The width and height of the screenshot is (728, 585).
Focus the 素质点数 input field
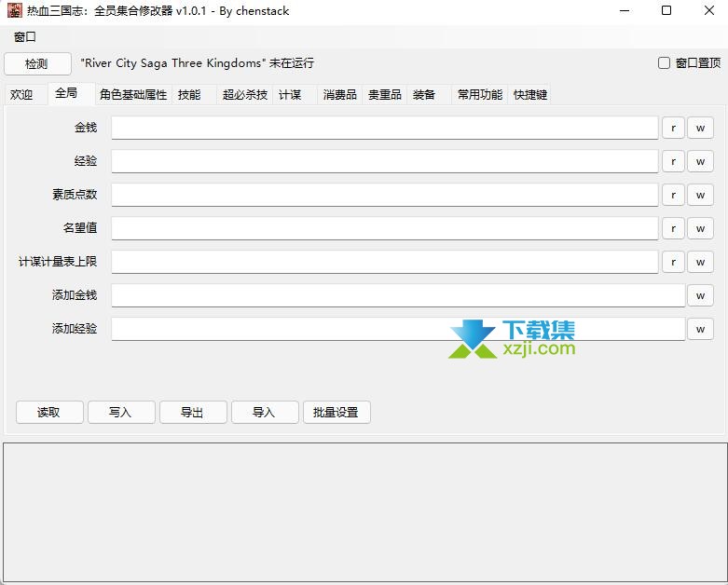384,195
